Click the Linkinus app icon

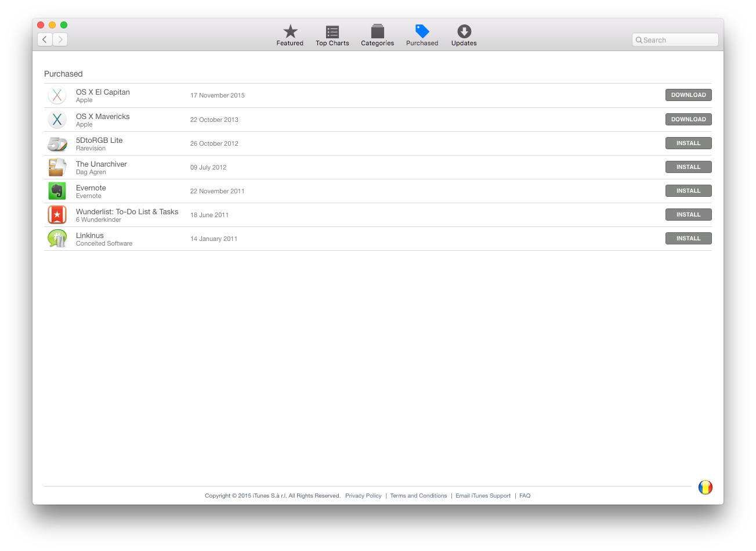[x=57, y=239]
